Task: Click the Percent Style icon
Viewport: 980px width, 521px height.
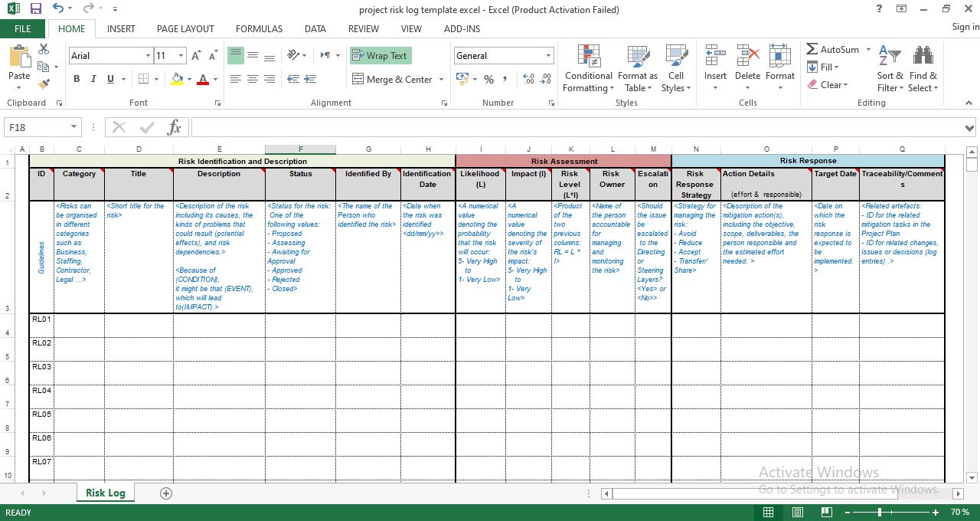Action: 488,79
